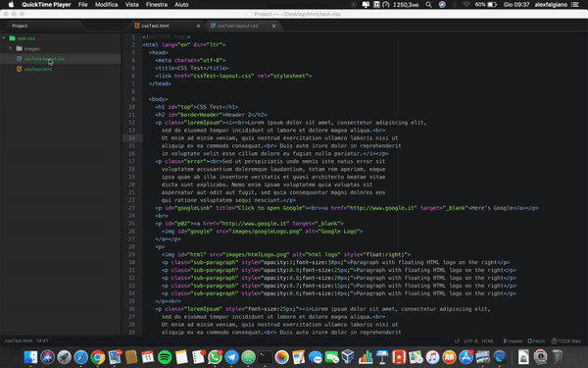The height and width of the screenshot is (368, 588).
Task: Open the Notification Center icon
Action: coord(575,5)
